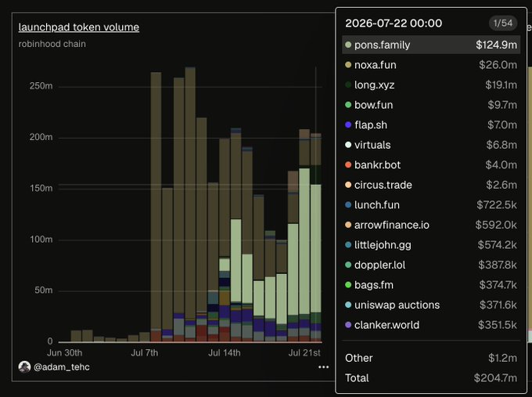Open the launchpad token volume title link
This screenshot has width=532, height=397.
pyautogui.click(x=79, y=27)
